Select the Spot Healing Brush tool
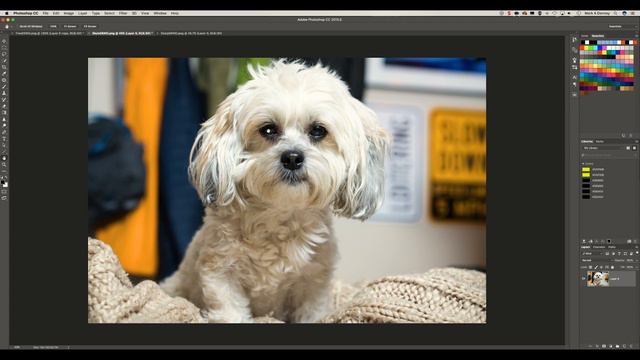 pos(4,80)
